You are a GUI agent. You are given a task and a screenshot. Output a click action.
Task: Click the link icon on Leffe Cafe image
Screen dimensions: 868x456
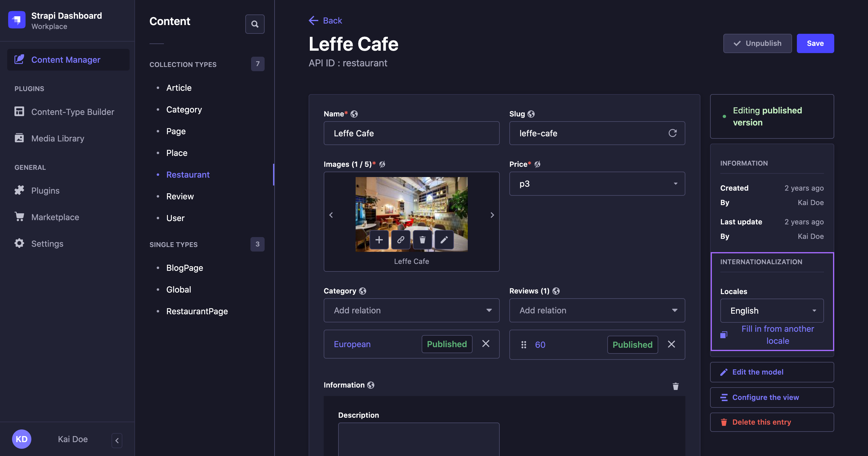(400, 239)
